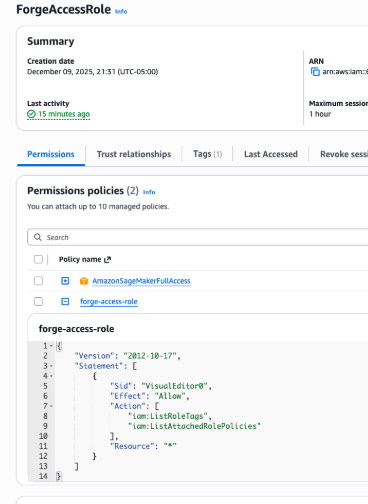Viewport: 368px width, 504px height.
Task: Click the '1 hour' maximum session value
Action: [320, 114]
